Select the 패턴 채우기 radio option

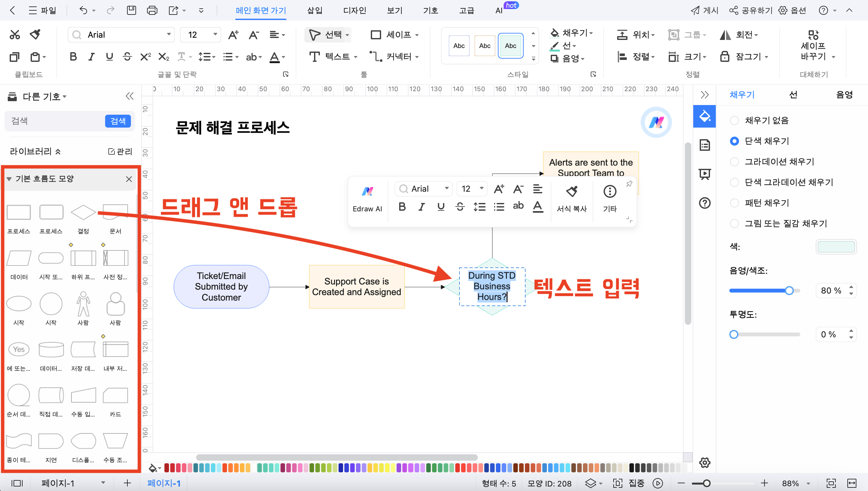pos(734,203)
